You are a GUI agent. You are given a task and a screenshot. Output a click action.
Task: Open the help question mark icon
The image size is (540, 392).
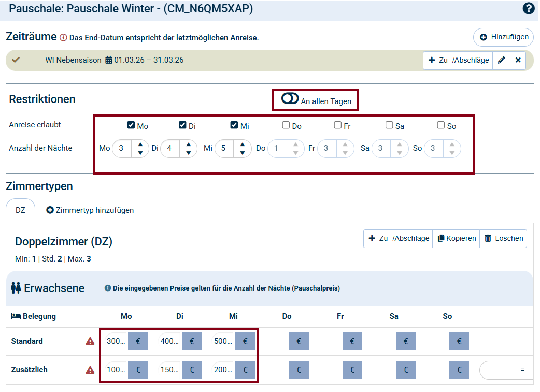[529, 9]
